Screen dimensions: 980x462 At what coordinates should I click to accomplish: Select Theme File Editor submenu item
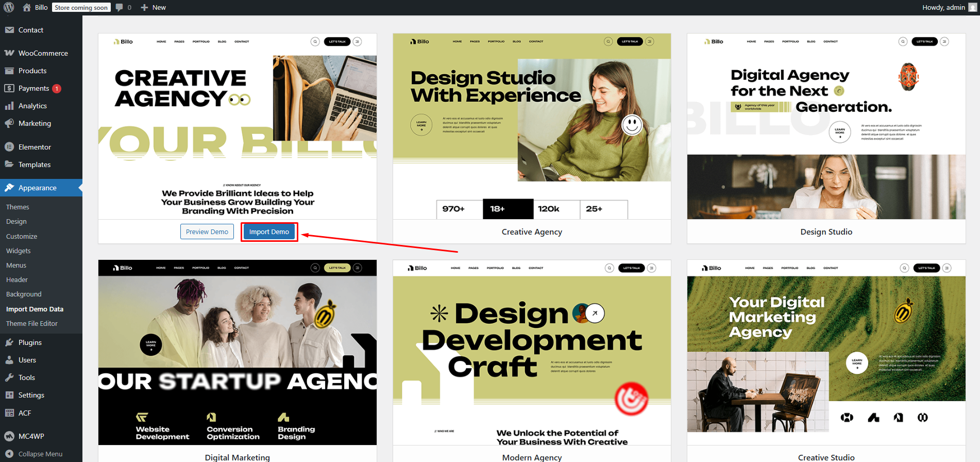pos(32,323)
